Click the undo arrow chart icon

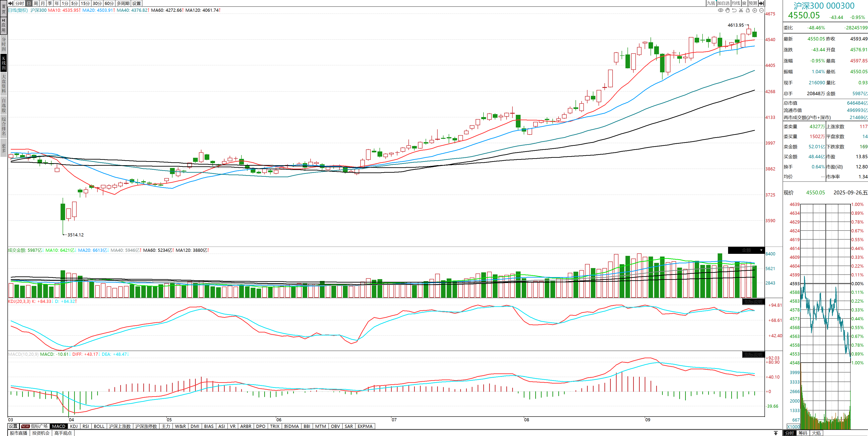click(734, 10)
